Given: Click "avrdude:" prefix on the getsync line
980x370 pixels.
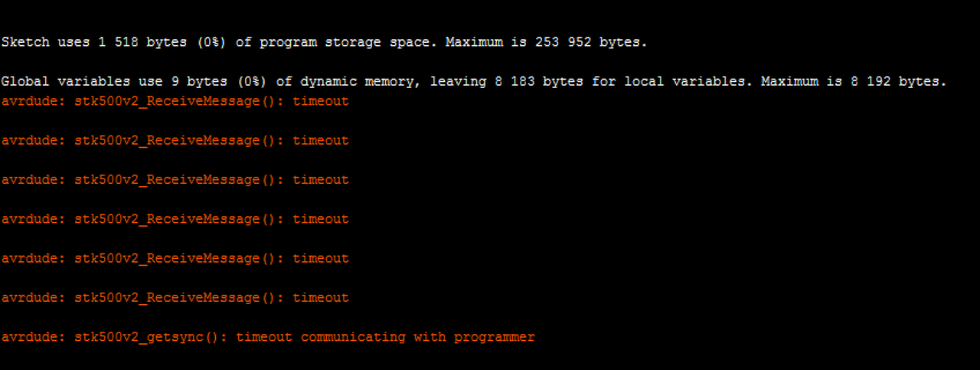Looking at the screenshot, I should pyautogui.click(x=33, y=337).
